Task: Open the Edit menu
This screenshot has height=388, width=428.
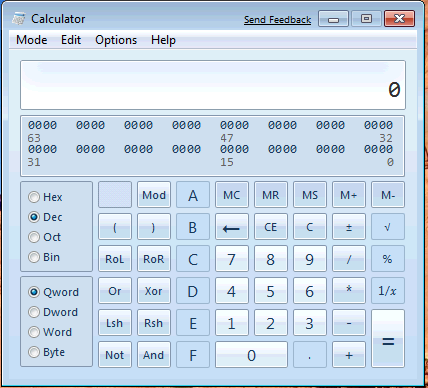Action: [71, 40]
